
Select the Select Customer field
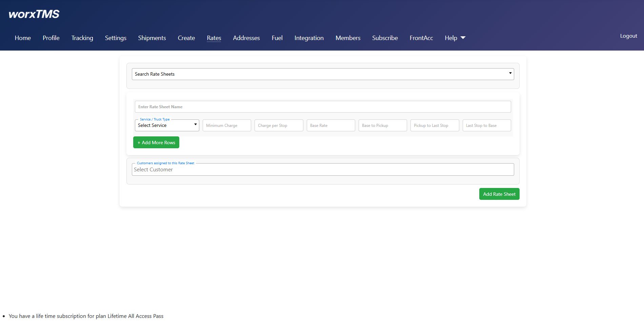pos(323,169)
